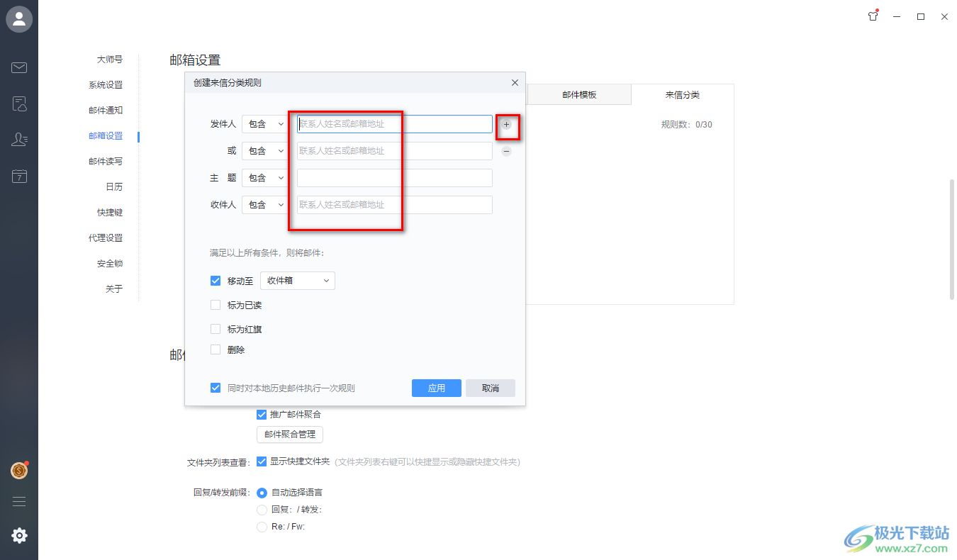This screenshot has width=957, height=560.
Task: Open the skin theme shirt icon
Action: click(873, 16)
